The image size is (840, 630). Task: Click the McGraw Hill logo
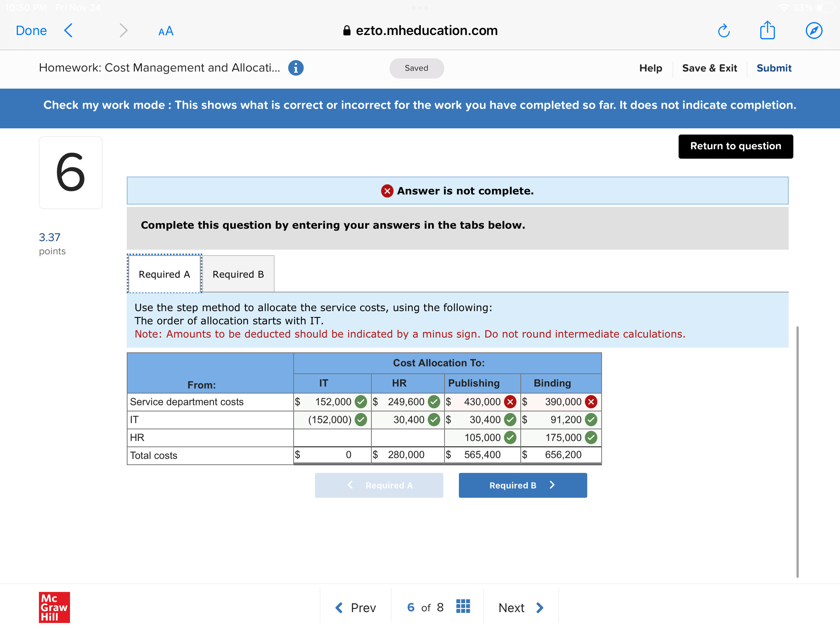coord(54,607)
